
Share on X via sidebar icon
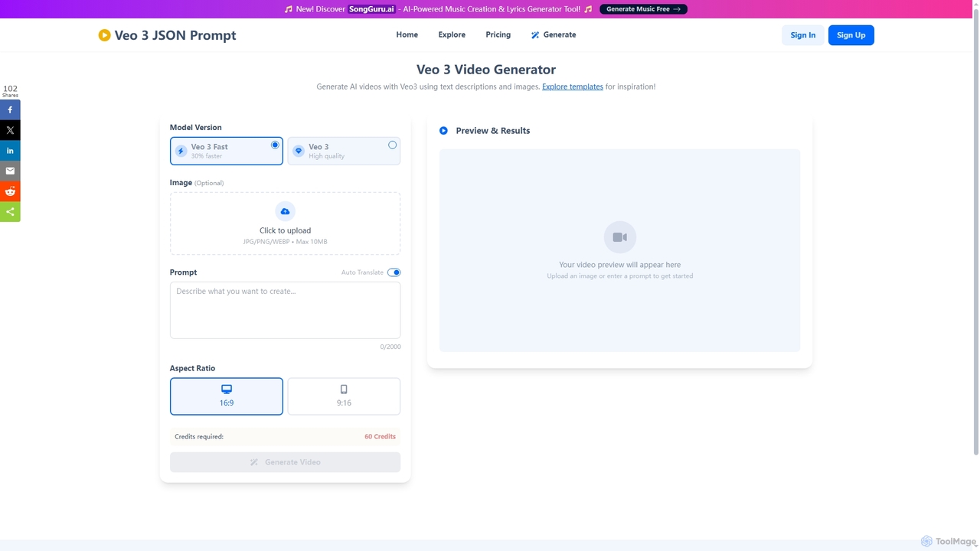(10, 130)
